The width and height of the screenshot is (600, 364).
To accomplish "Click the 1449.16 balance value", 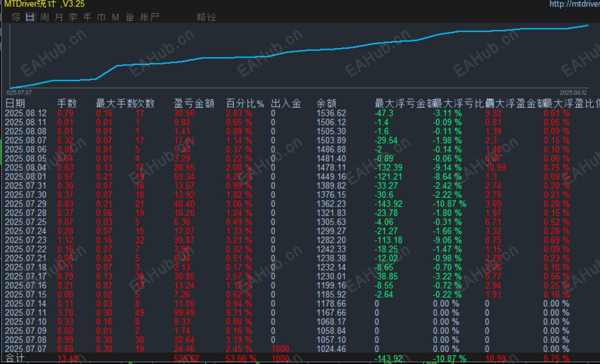I will [331, 177].
